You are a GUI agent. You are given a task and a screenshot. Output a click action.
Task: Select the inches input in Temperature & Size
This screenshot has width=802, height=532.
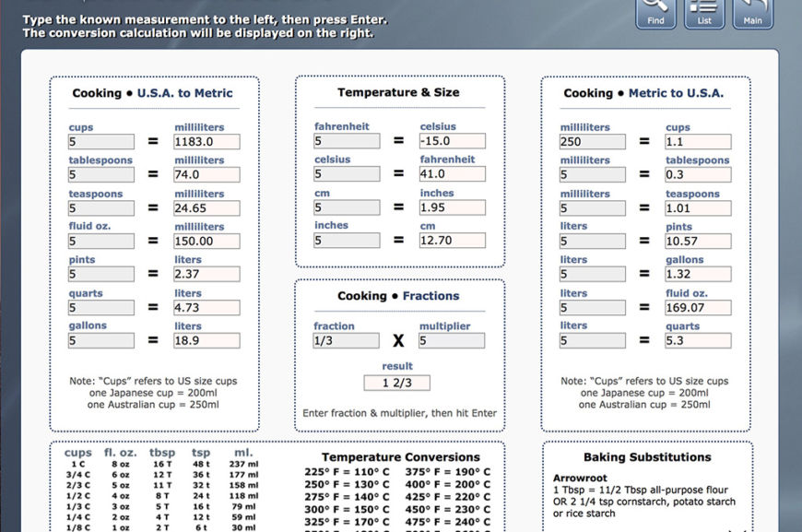click(x=347, y=240)
